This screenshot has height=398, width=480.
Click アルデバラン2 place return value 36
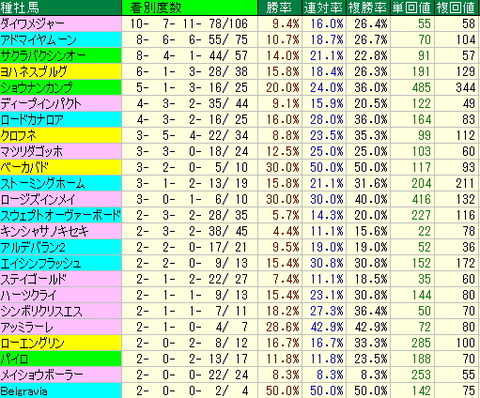coord(469,248)
